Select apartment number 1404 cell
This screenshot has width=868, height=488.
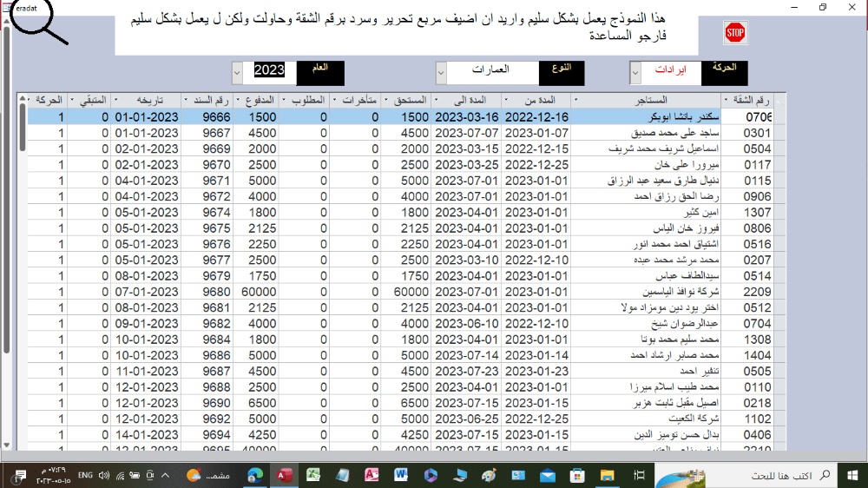(x=748, y=355)
